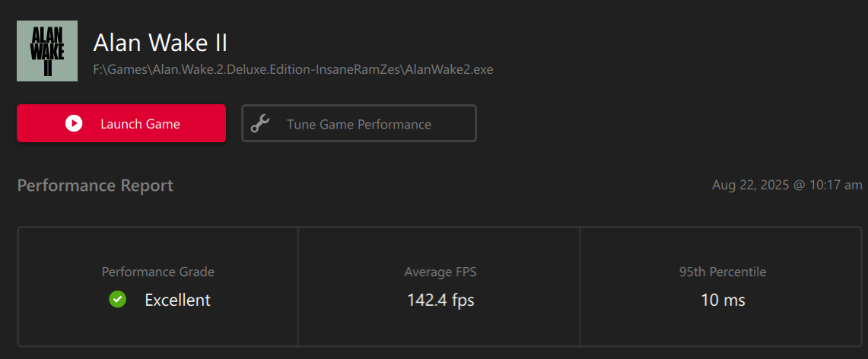Click the Alan Wake II cover thumbnail
Image resolution: width=868 pixels, height=359 pixels.
pyautogui.click(x=47, y=51)
